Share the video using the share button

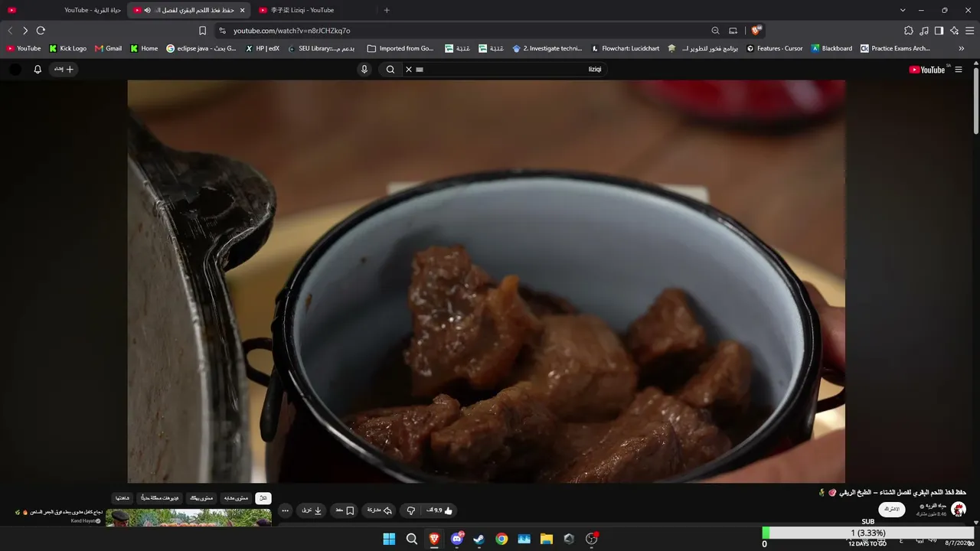pos(380,510)
